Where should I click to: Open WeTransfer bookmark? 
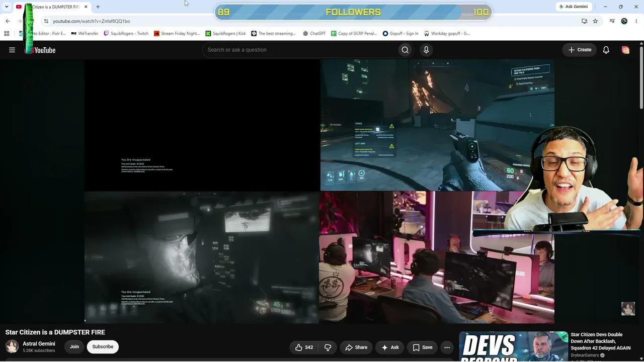coord(85,34)
